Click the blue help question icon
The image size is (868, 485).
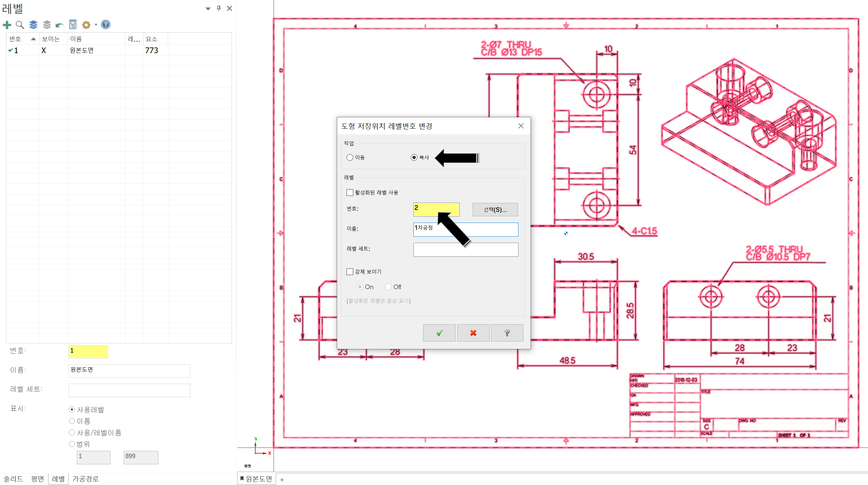click(x=105, y=25)
